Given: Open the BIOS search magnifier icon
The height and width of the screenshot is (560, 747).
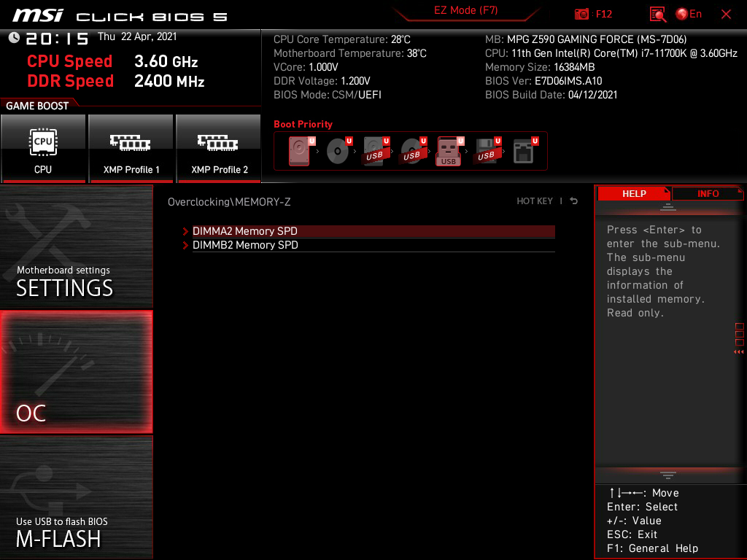Looking at the screenshot, I should coord(658,15).
